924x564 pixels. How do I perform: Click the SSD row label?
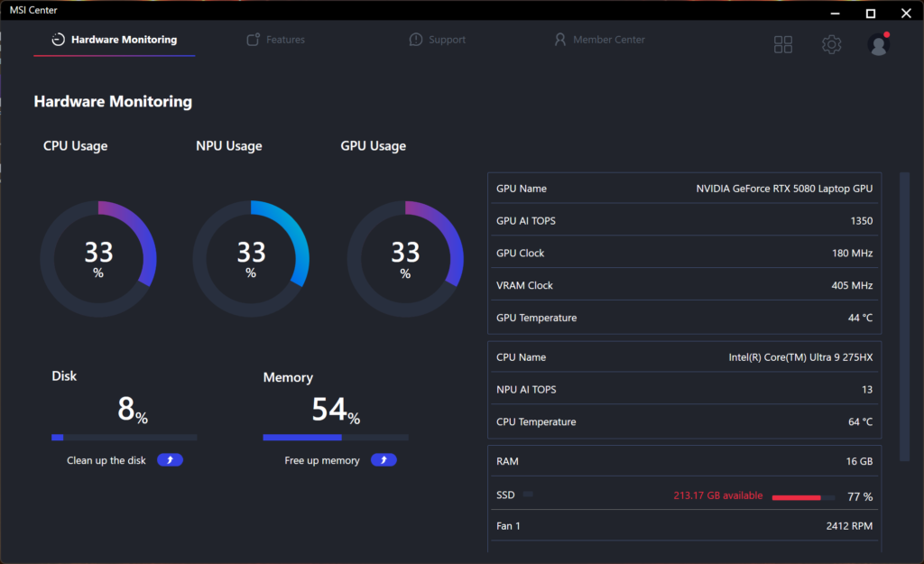click(x=505, y=495)
